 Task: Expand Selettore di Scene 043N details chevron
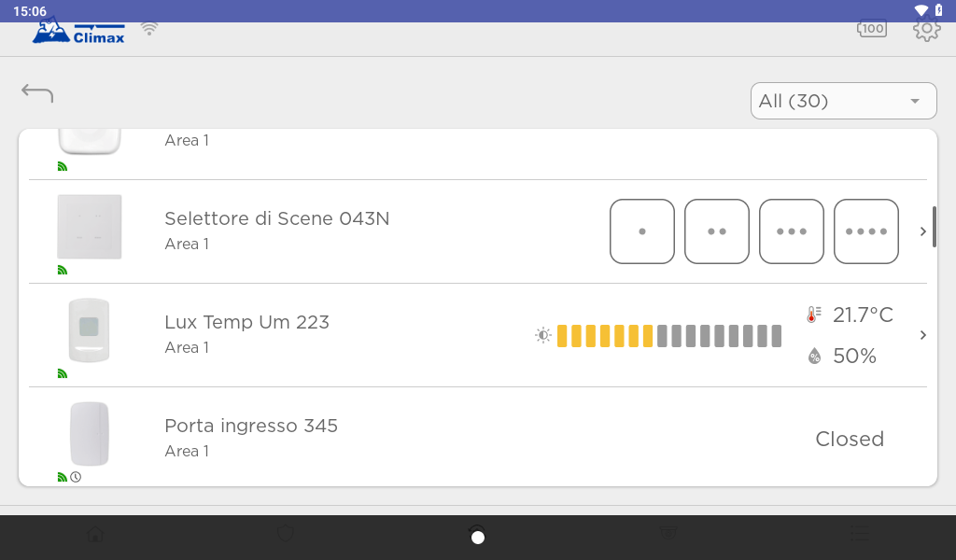point(923,231)
